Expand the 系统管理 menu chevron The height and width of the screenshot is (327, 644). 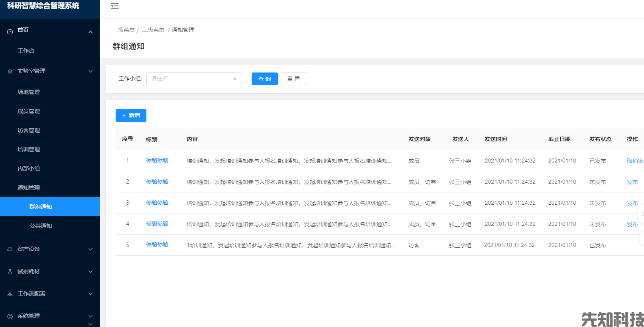pyautogui.click(x=91, y=316)
